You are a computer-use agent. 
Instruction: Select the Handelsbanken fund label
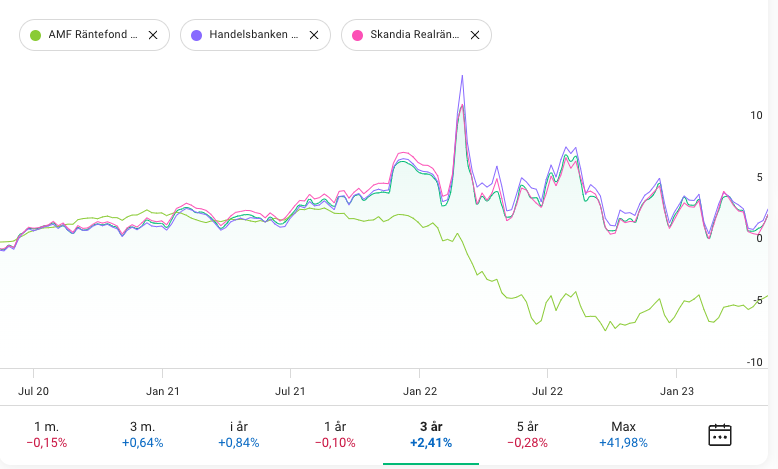click(253, 35)
